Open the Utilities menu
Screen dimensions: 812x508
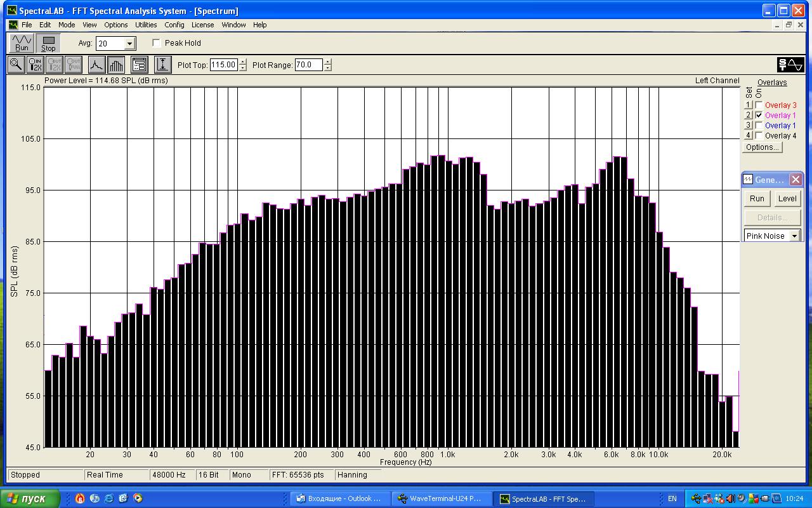tap(146, 25)
